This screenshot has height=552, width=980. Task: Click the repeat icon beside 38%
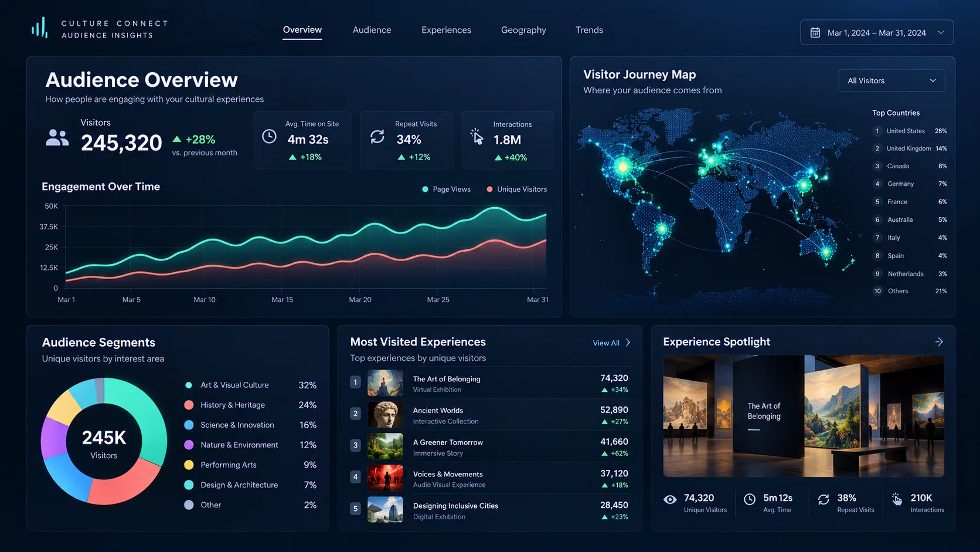[x=824, y=499]
